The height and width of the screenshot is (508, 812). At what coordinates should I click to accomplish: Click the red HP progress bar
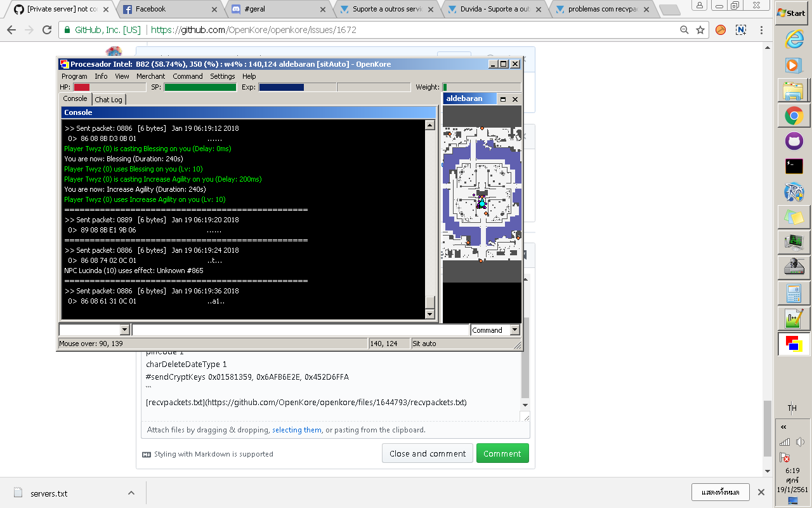tap(82, 87)
